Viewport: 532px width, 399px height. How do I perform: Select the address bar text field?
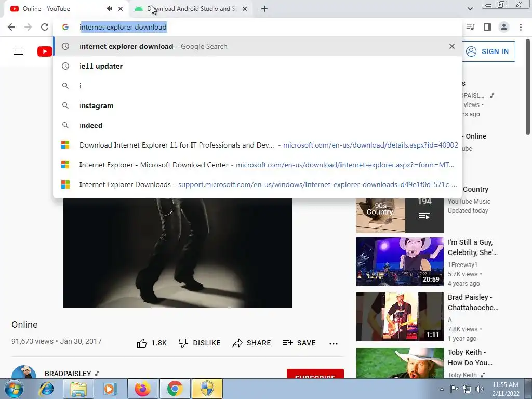tap(258, 27)
